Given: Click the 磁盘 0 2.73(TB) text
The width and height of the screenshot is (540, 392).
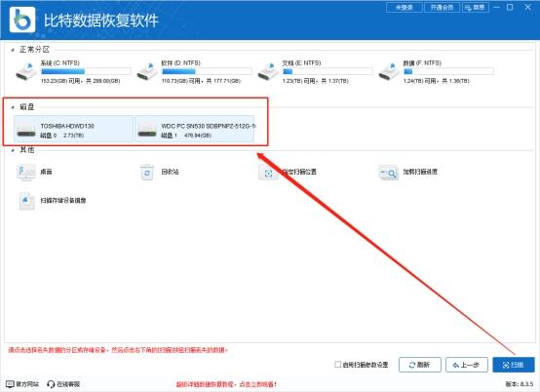Looking at the screenshot, I should (62, 136).
